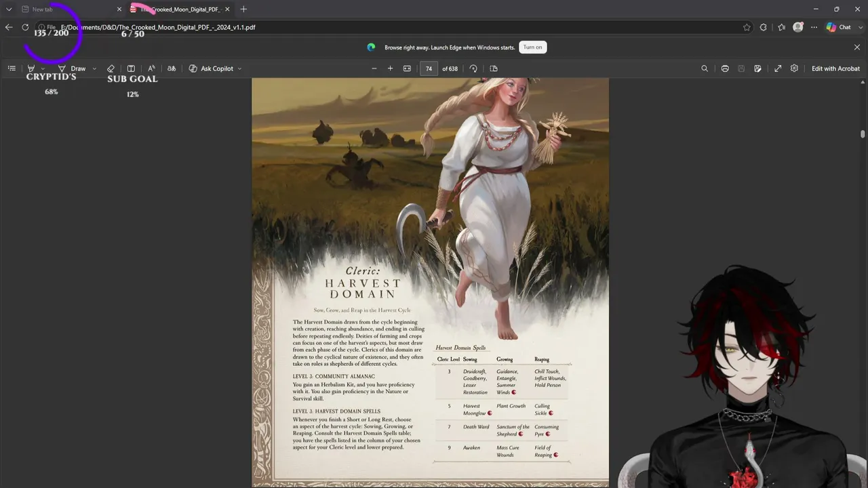
Task: Change the page view layout
Action: click(494, 68)
